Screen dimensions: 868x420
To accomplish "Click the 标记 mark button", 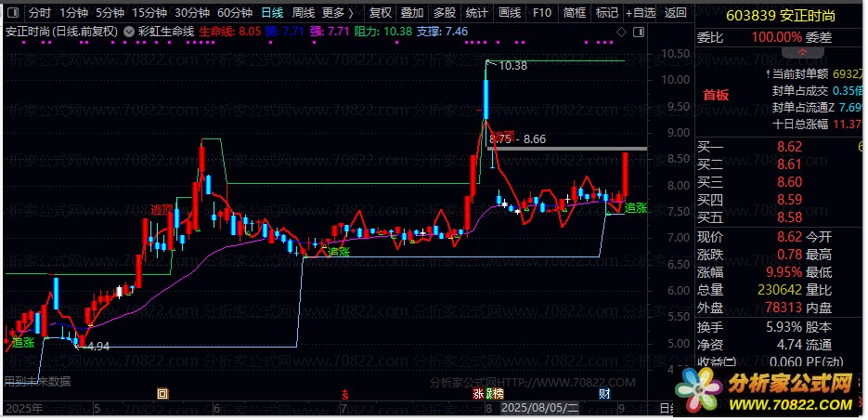I will coord(607,13).
